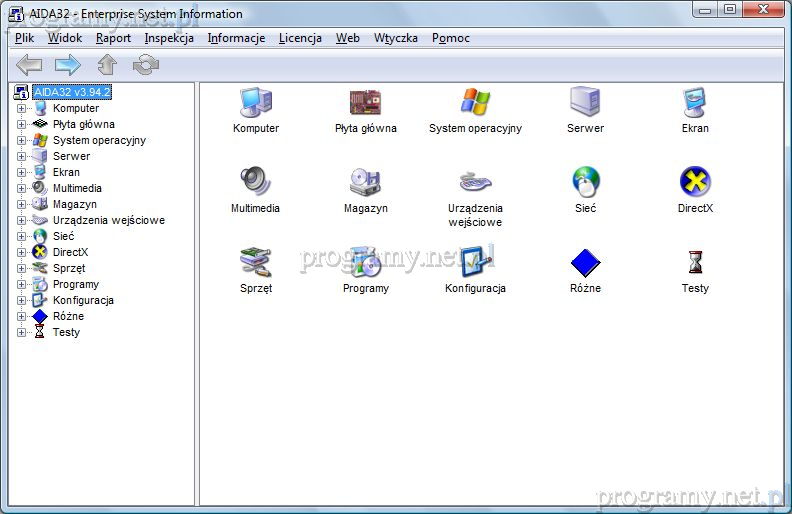This screenshot has height=514, width=792.
Task: Open the Magazyn storage icon
Action: pyautogui.click(x=365, y=183)
